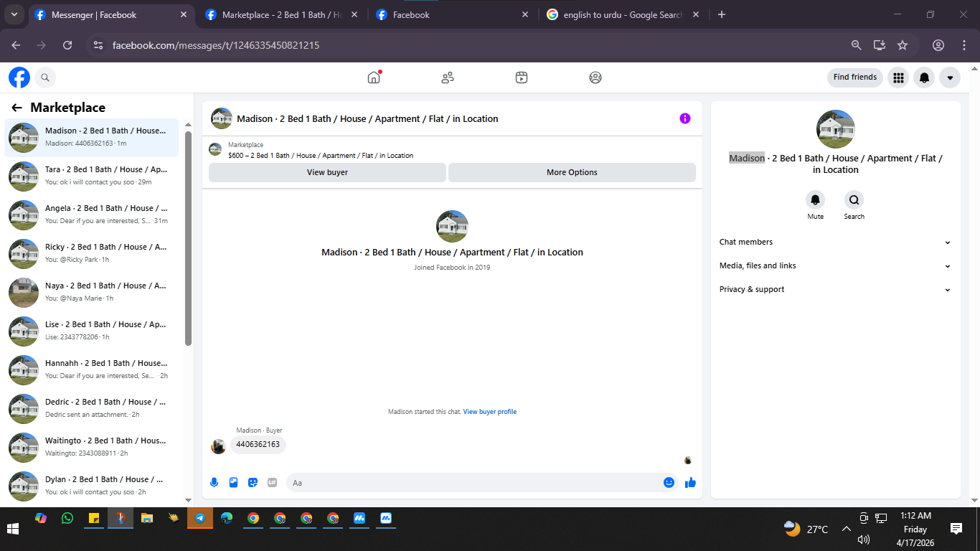Image resolution: width=980 pixels, height=551 pixels.
Task: Click the View buyer profile link
Action: point(490,412)
